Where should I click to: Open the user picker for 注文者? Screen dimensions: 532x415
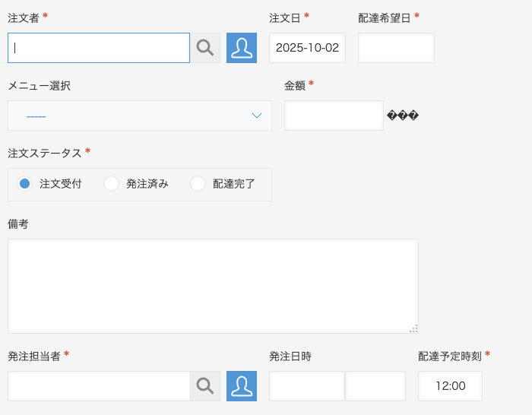242,48
